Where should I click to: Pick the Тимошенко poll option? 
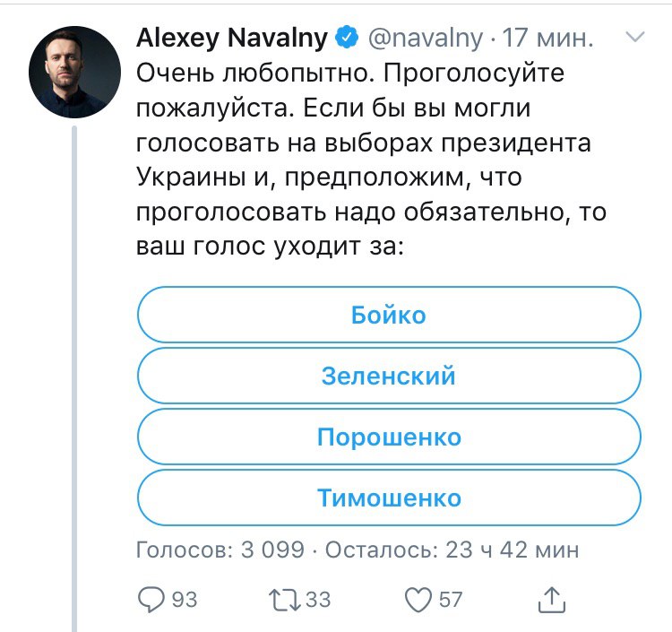tap(389, 498)
